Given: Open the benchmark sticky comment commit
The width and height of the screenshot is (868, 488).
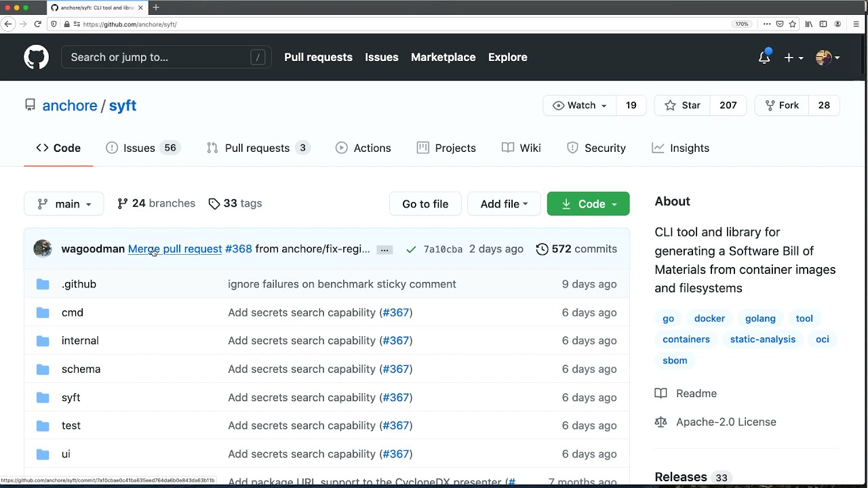Looking at the screenshot, I should (342, 284).
